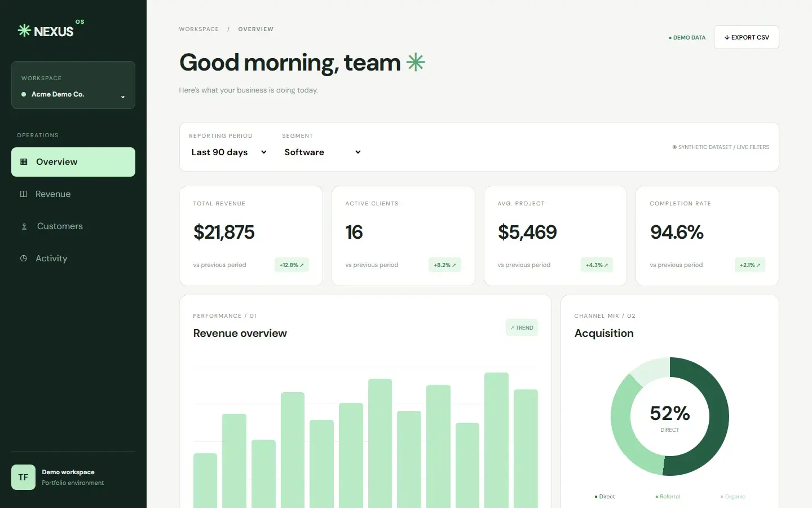This screenshot has width=812, height=508.
Task: Click the Acquisition heading
Action: tap(604, 334)
